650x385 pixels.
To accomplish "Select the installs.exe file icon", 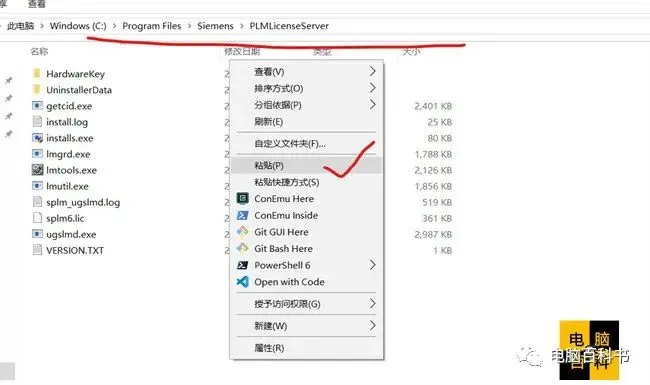I will click(37, 138).
